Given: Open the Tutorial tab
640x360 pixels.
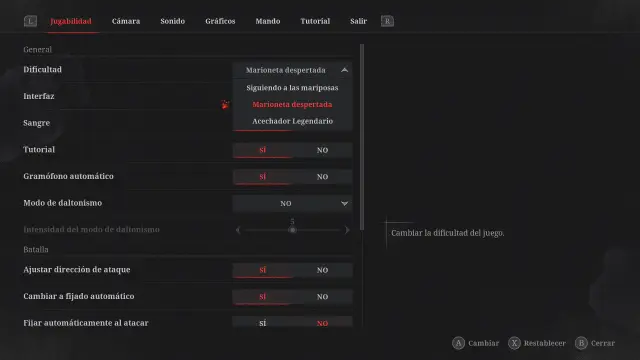Looking at the screenshot, I should 315,21.
